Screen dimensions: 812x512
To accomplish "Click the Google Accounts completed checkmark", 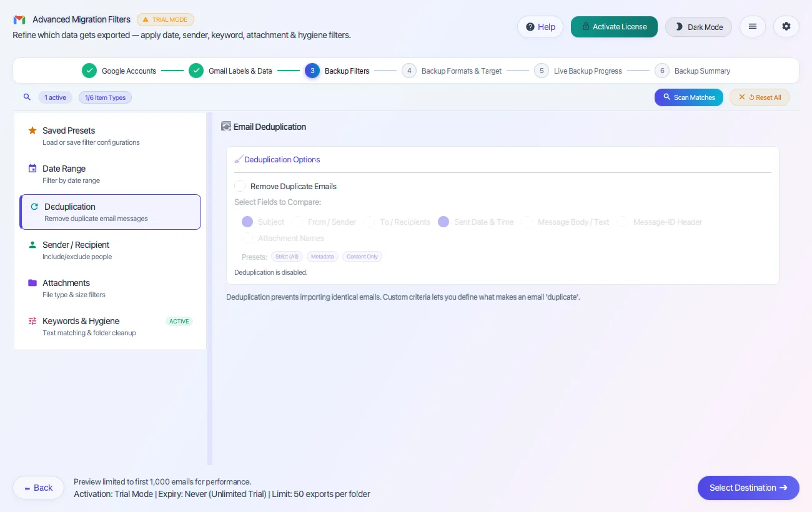I will 89,71.
